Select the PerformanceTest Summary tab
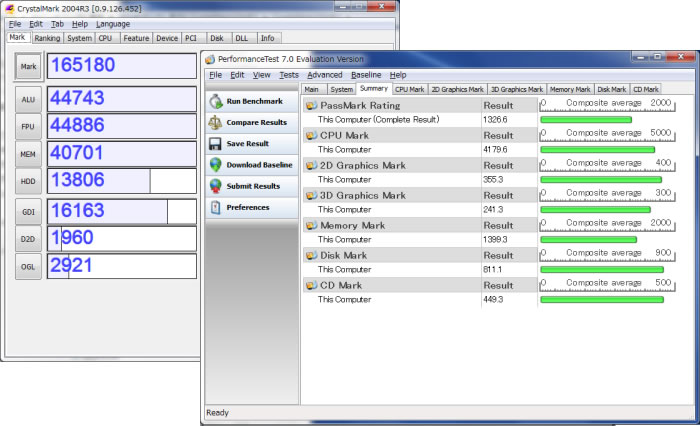This screenshot has height=426, width=700. pos(374,88)
